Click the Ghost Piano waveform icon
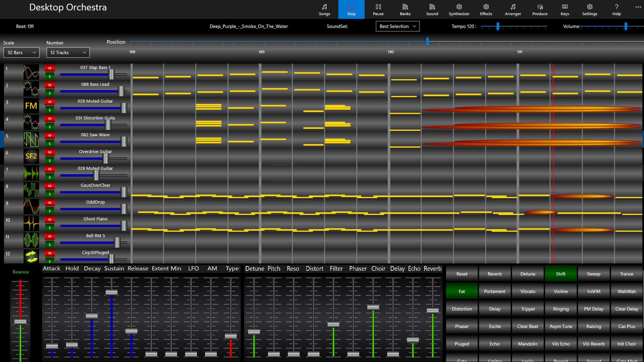 [31, 223]
